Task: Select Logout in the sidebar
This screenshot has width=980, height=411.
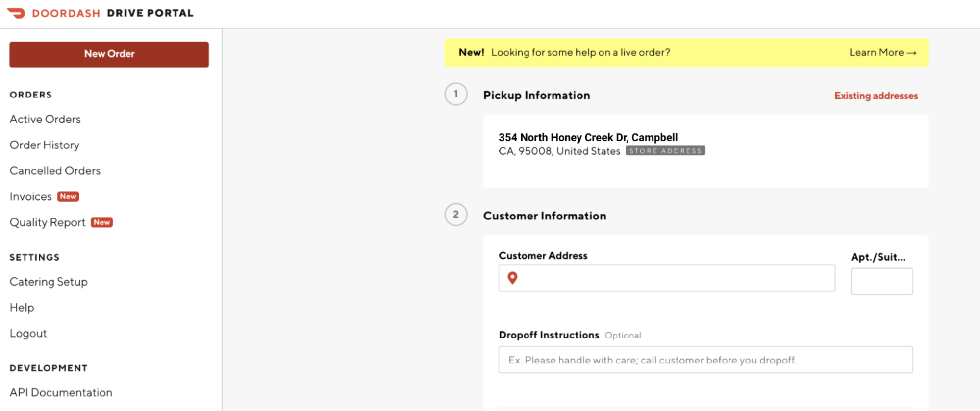Action: point(28,334)
